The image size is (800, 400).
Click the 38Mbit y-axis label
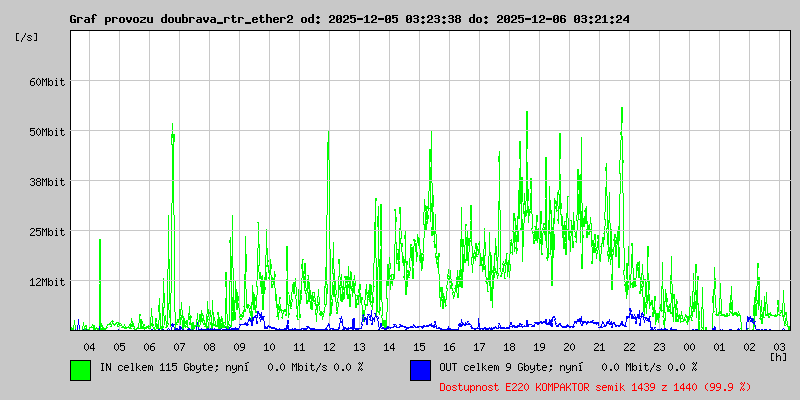(x=46, y=182)
